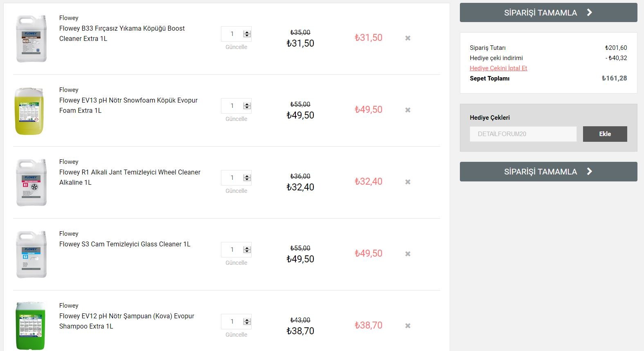Viewport: 644px width, 351px height.
Task: Open the EV12 Shampoo product image
Action: pos(29,326)
